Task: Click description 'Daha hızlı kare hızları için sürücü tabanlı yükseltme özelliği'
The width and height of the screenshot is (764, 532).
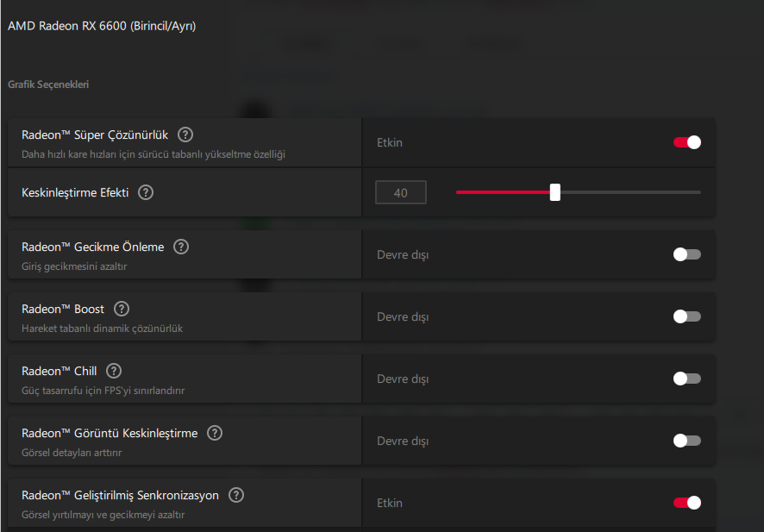Action: coord(153,154)
